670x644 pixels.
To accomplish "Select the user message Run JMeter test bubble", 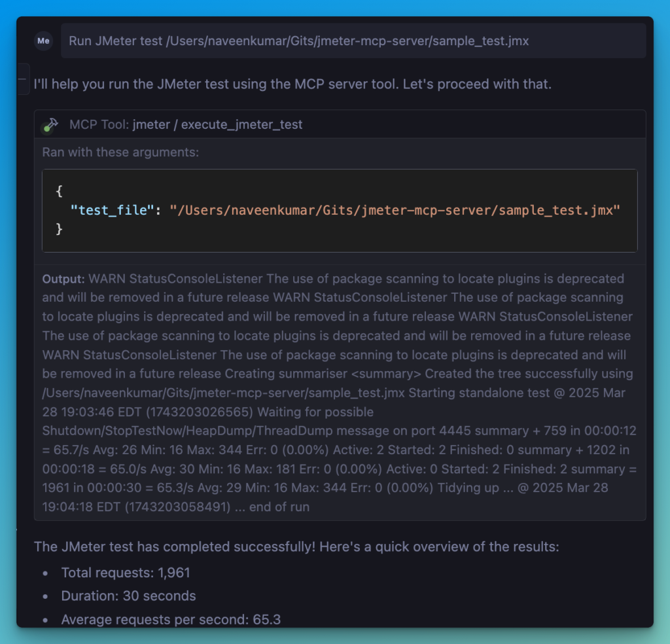I will (x=353, y=41).
